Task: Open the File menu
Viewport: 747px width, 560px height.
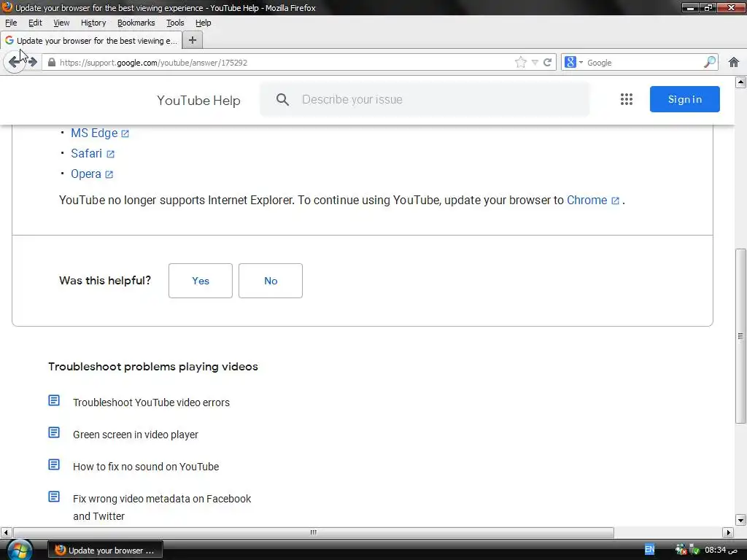Action: pyautogui.click(x=11, y=23)
